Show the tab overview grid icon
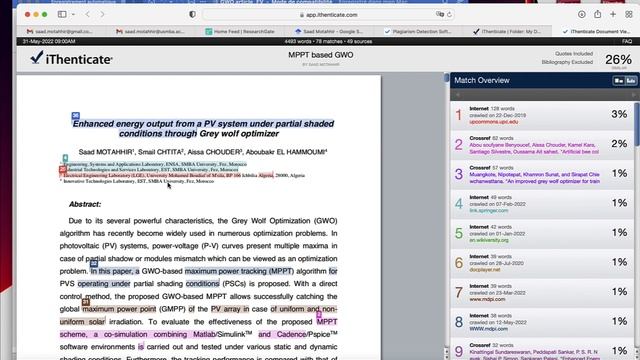Viewport: 640px width, 360px height. [629, 14]
